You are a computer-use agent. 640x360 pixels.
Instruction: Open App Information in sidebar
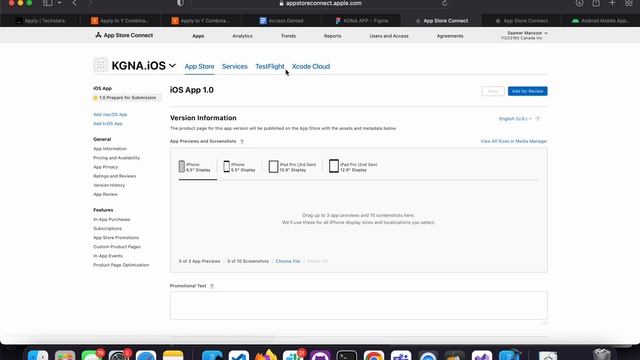tap(110, 149)
